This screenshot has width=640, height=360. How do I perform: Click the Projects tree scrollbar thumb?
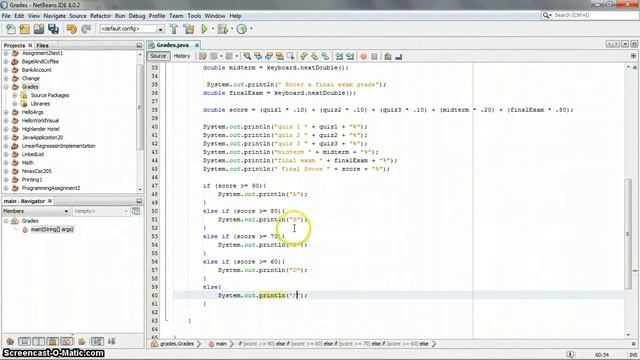[140, 107]
